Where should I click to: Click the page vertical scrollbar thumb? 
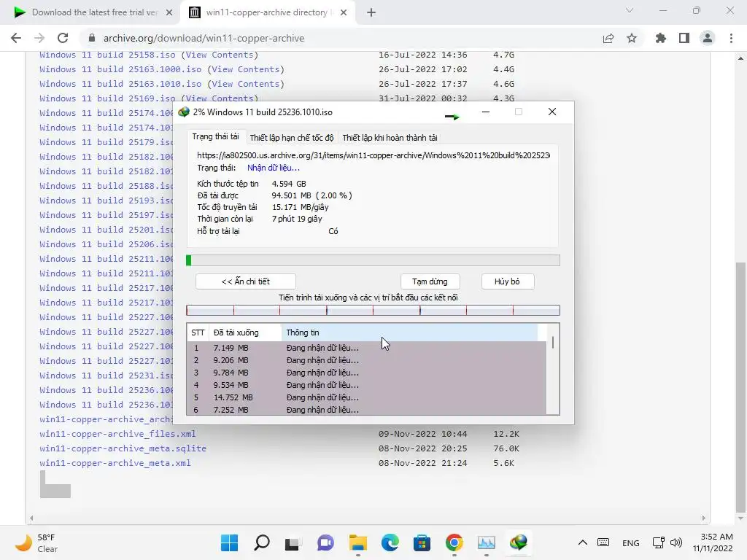click(740, 386)
